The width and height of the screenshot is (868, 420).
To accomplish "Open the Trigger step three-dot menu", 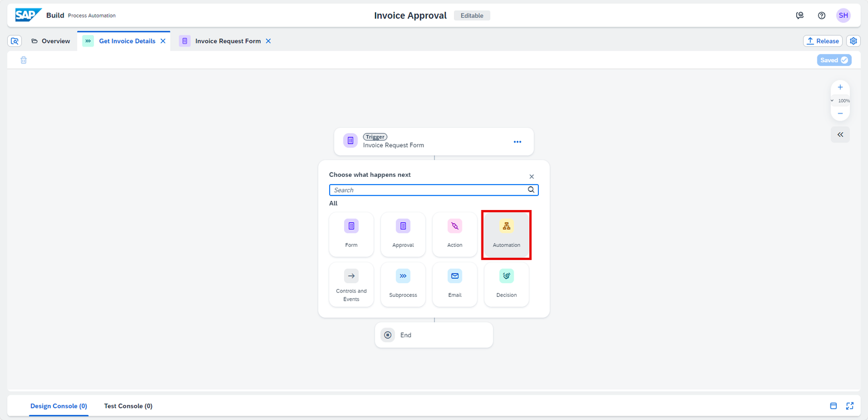I will coord(517,142).
